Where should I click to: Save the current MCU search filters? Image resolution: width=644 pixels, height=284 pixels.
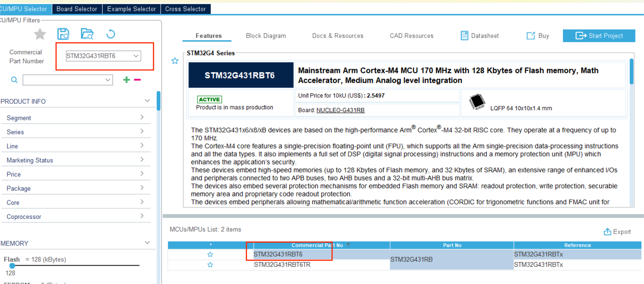click(x=63, y=34)
